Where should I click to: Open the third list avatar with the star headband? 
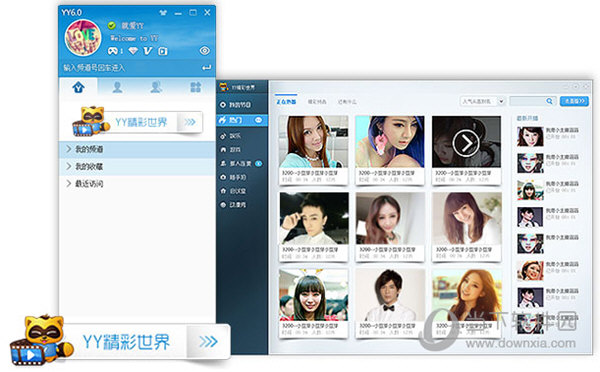coord(530,190)
